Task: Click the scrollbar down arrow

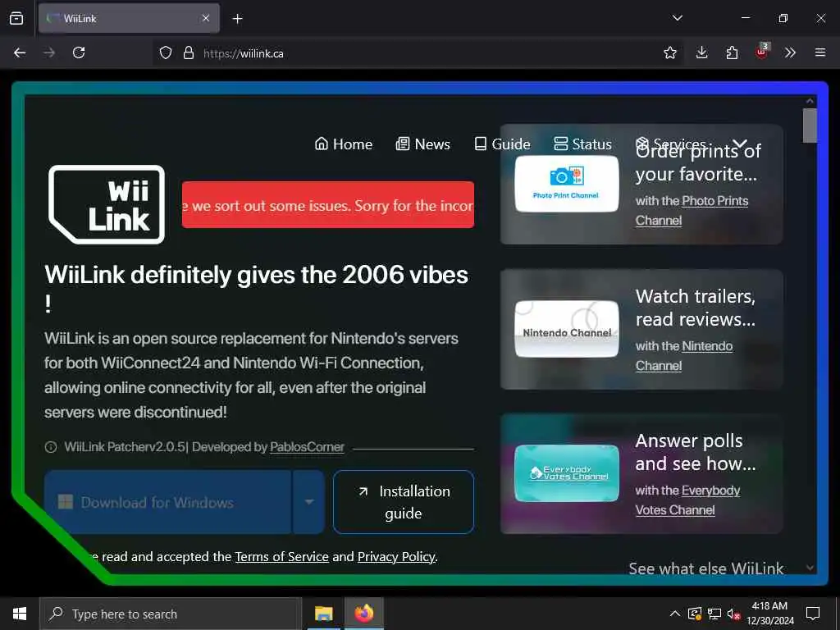Action: click(810, 568)
